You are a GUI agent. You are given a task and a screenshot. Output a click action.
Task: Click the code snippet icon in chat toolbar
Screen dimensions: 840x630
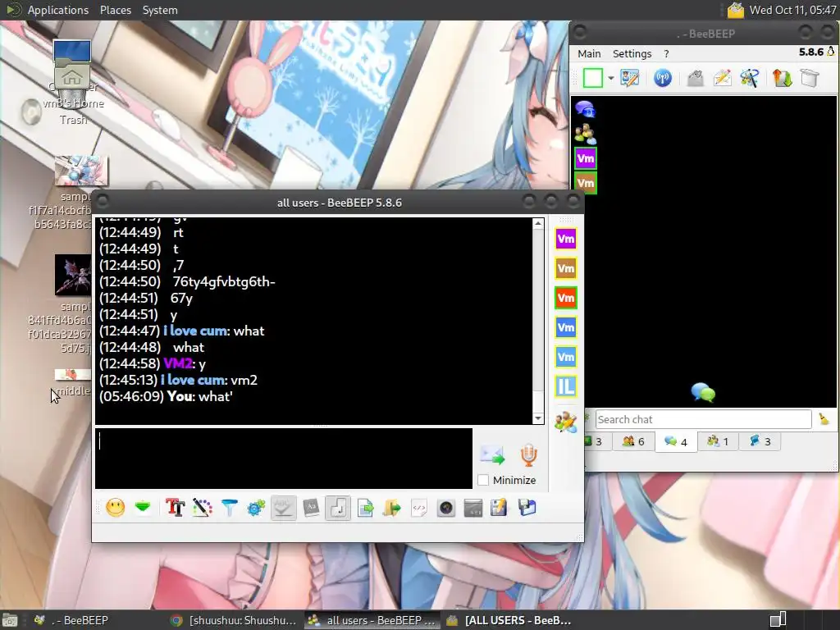(x=419, y=507)
